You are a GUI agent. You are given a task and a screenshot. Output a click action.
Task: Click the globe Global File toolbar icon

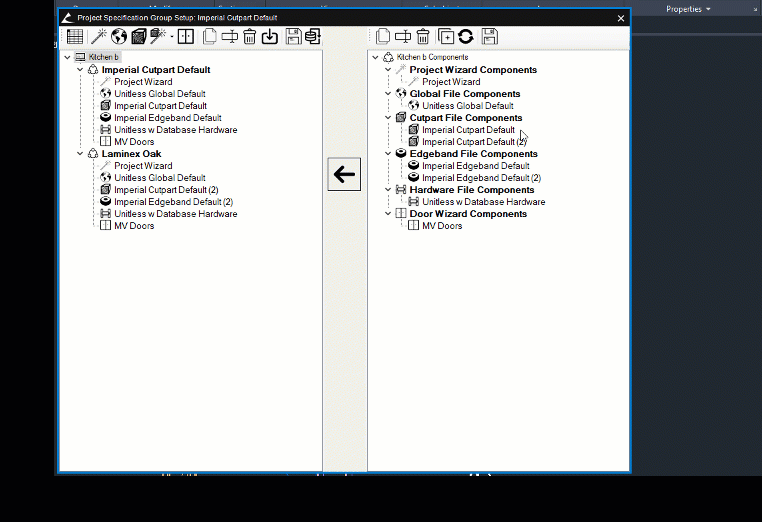point(119,37)
